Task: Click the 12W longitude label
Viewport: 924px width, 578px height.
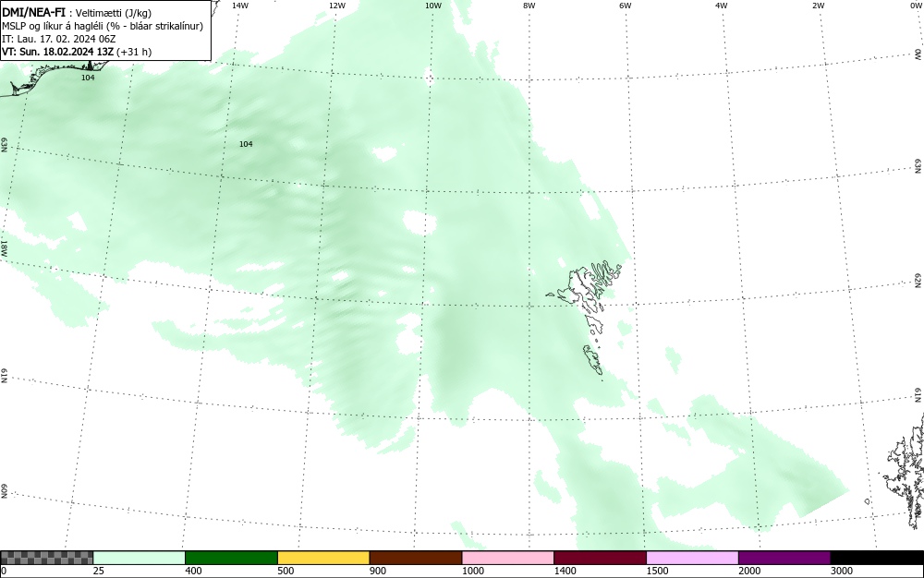Action: pyautogui.click(x=337, y=6)
